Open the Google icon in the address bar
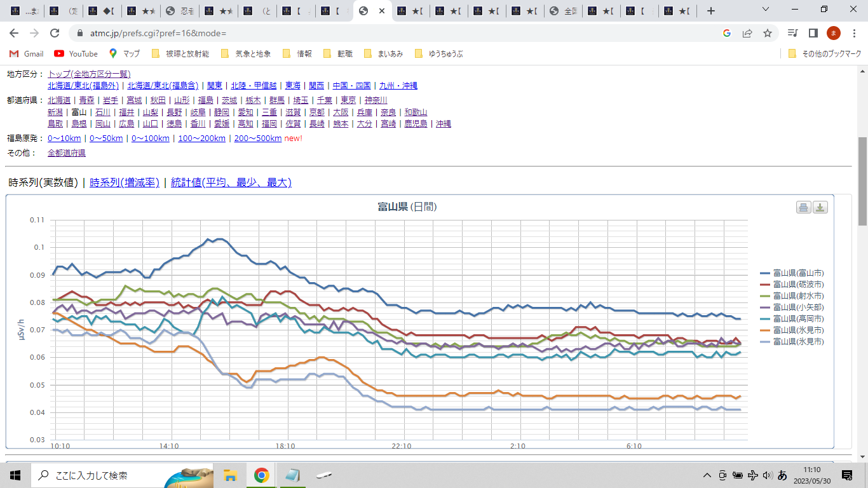The height and width of the screenshot is (488, 868). pyautogui.click(x=727, y=33)
